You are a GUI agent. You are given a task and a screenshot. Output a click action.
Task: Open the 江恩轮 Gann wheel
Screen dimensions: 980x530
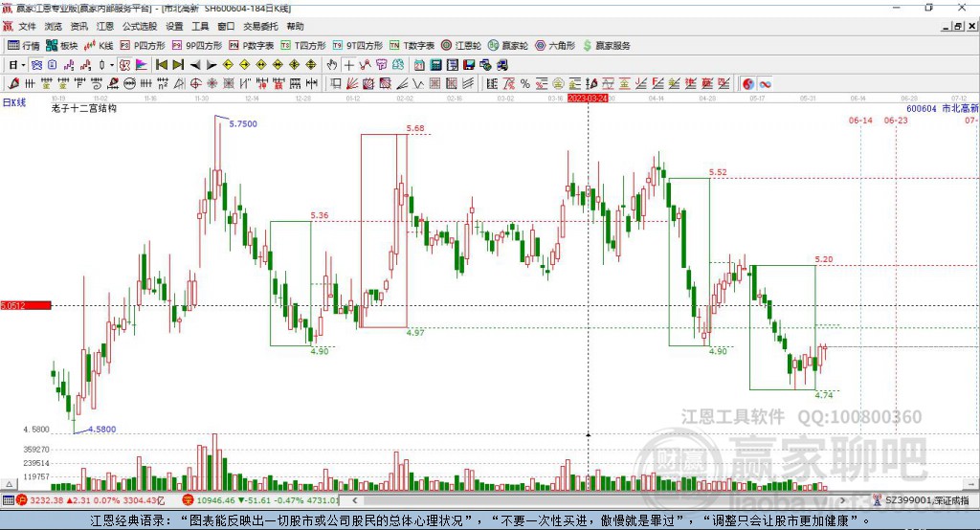click(461, 46)
